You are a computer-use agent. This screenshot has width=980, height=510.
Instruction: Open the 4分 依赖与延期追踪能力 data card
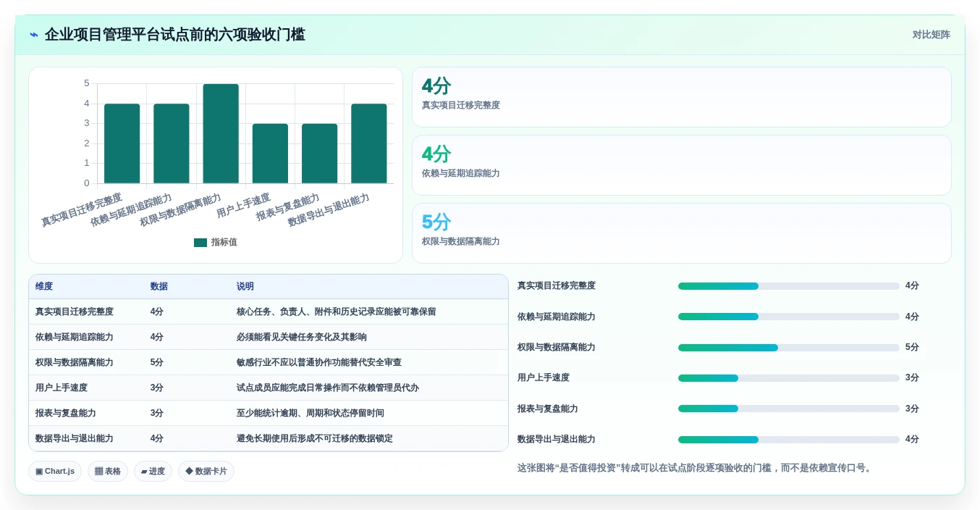[x=681, y=165]
